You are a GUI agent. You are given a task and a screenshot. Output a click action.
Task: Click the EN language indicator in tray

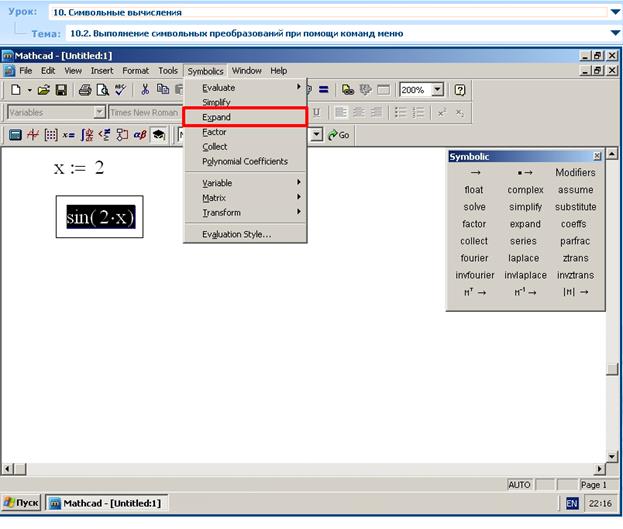point(572,504)
